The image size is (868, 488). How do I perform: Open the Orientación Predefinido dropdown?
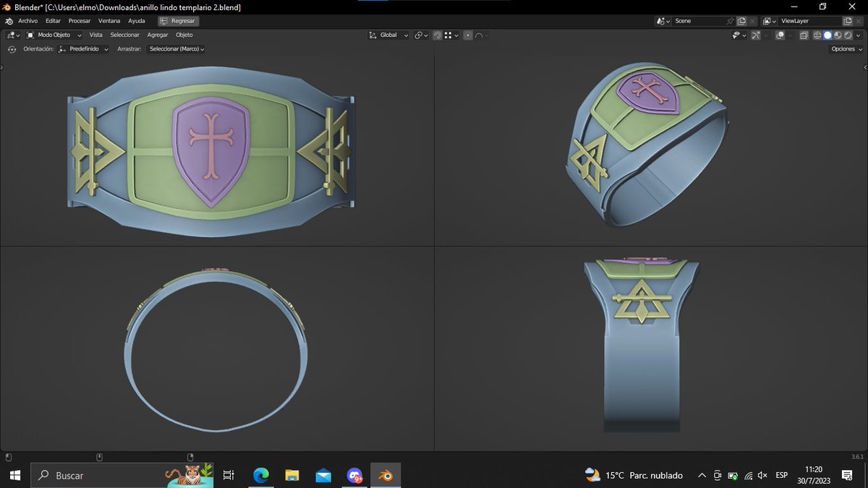(x=83, y=49)
